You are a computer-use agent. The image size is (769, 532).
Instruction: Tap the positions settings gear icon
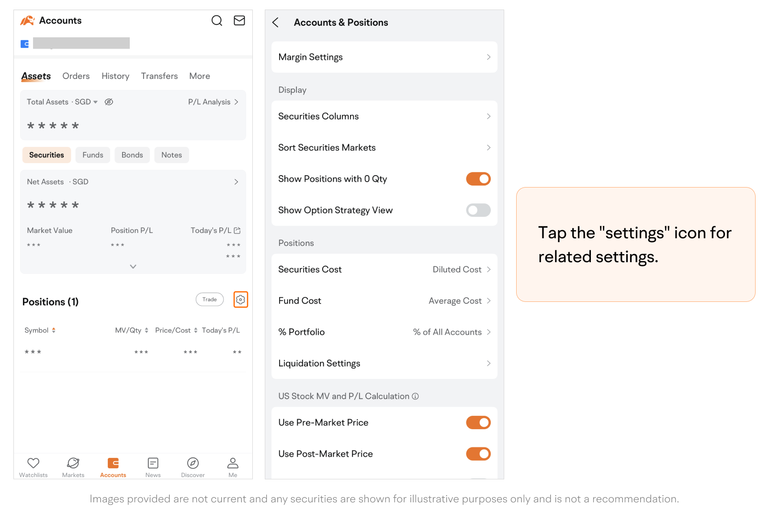240,299
